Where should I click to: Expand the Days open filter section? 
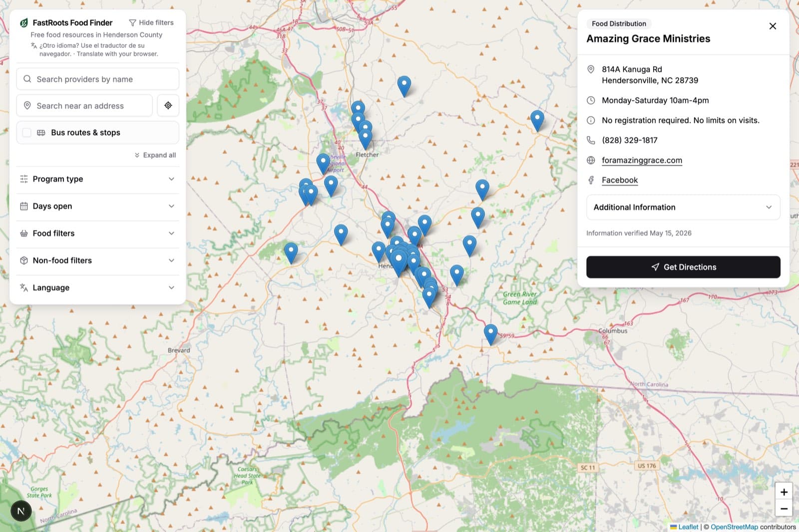97,206
